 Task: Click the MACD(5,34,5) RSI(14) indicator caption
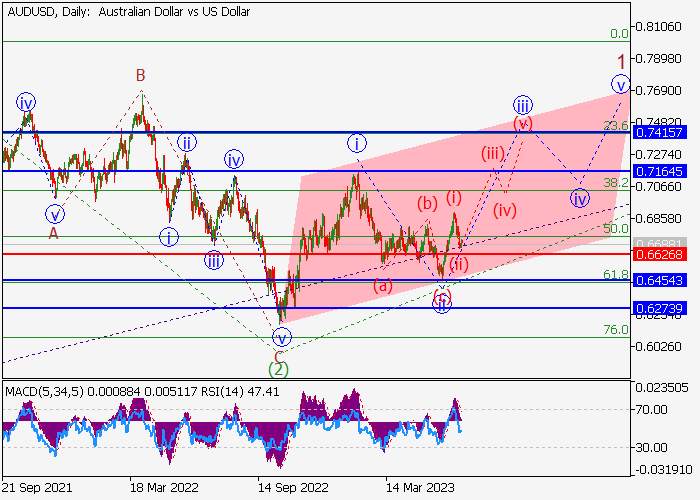[x=142, y=392]
